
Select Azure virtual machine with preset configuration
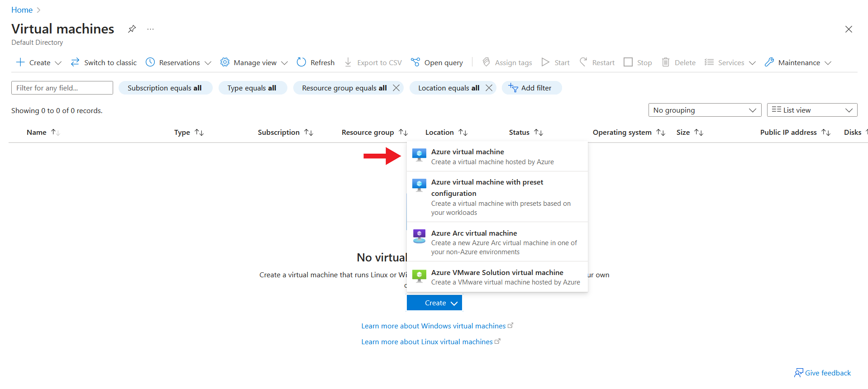(x=497, y=197)
